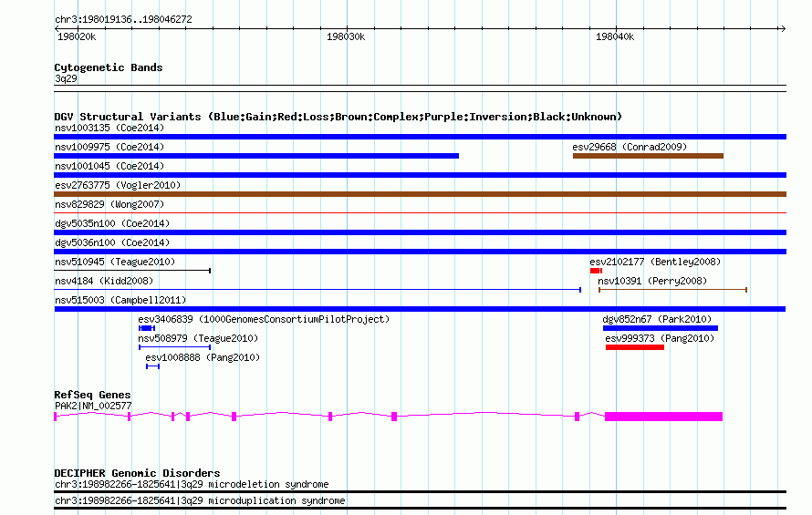The image size is (812, 515).
Task: Click the nsv508979 (Teague2010) blue line
Action: point(174,347)
